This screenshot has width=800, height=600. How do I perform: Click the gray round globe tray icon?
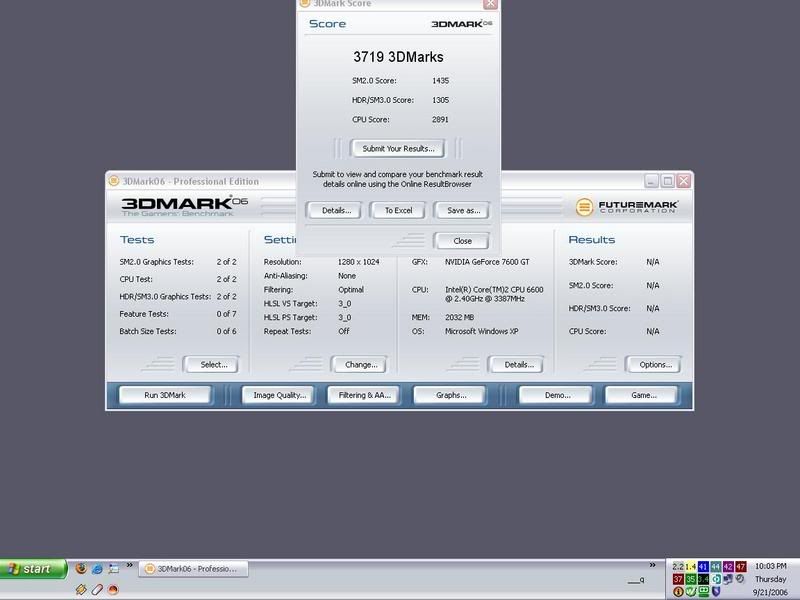click(x=740, y=579)
